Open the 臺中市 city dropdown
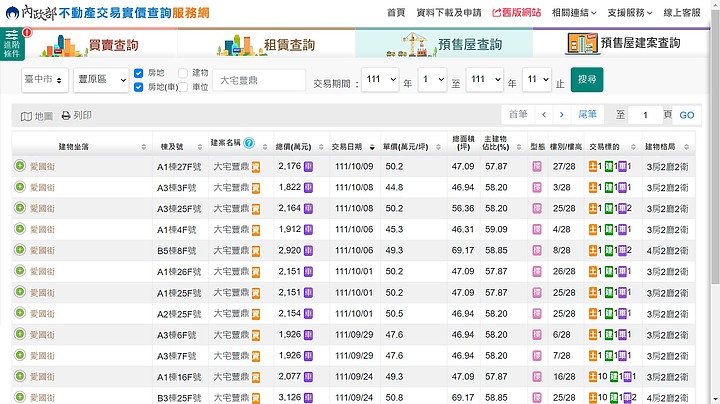The width and height of the screenshot is (720, 404). point(40,80)
